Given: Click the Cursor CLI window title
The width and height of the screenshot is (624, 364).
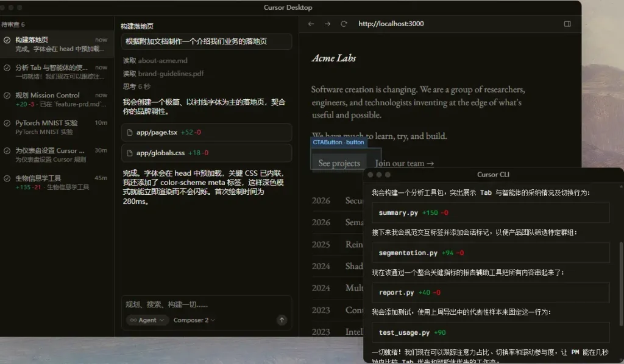Looking at the screenshot, I should pos(493,175).
